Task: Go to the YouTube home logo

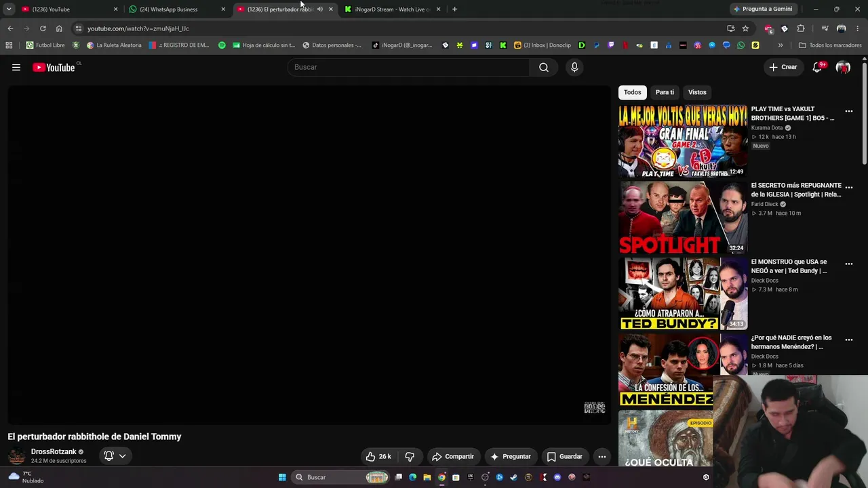Action: coord(54,67)
